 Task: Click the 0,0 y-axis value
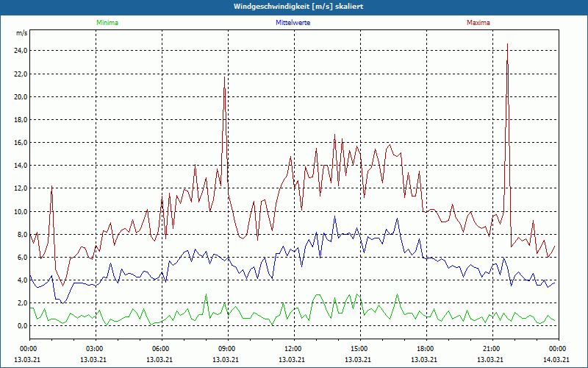click(23, 326)
